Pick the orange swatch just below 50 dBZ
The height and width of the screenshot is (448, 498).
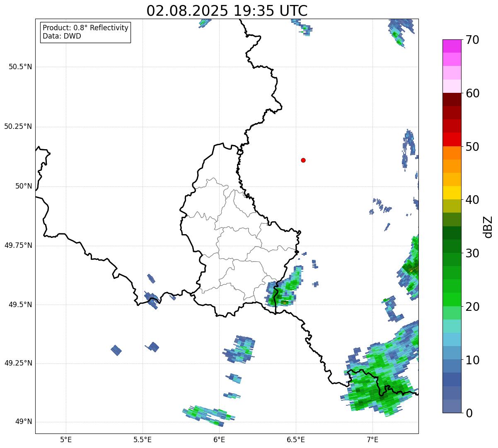pos(452,153)
